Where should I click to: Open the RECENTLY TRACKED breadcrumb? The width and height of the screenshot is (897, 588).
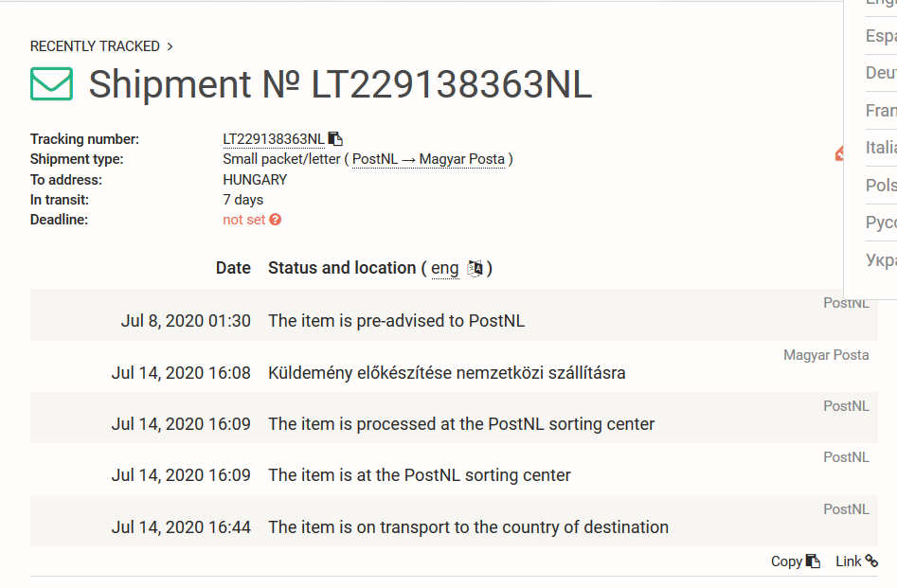(x=95, y=46)
